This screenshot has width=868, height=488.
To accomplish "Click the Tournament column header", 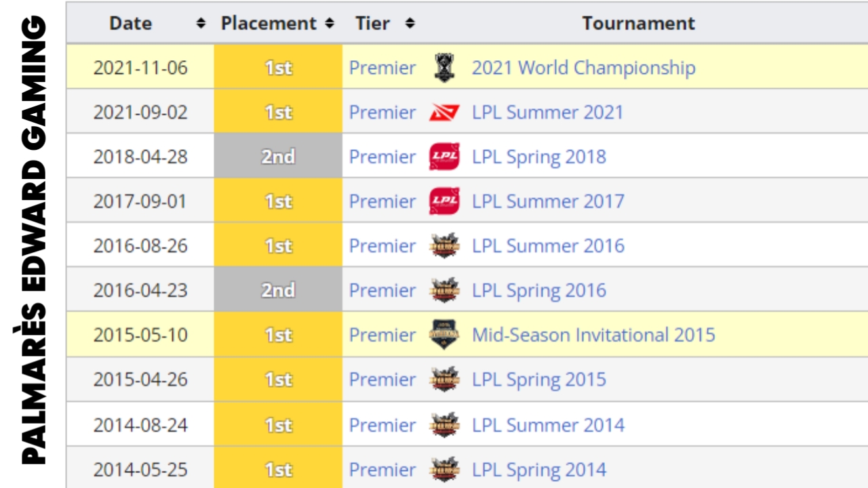I will 638,24.
